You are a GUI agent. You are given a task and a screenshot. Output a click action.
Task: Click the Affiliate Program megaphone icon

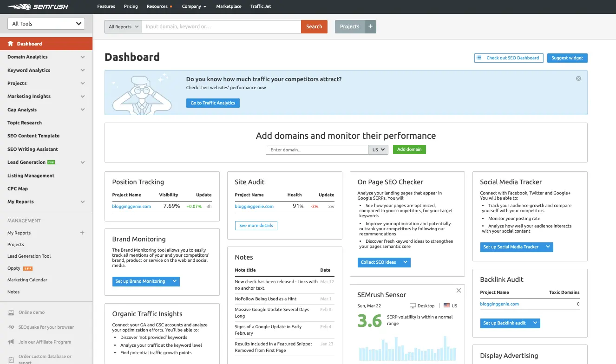pyautogui.click(x=11, y=342)
